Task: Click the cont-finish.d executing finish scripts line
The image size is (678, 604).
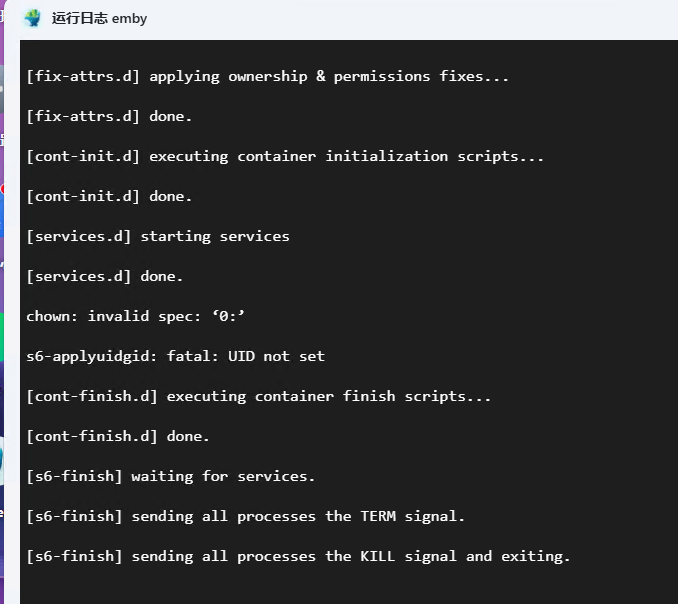Action: pos(259,396)
